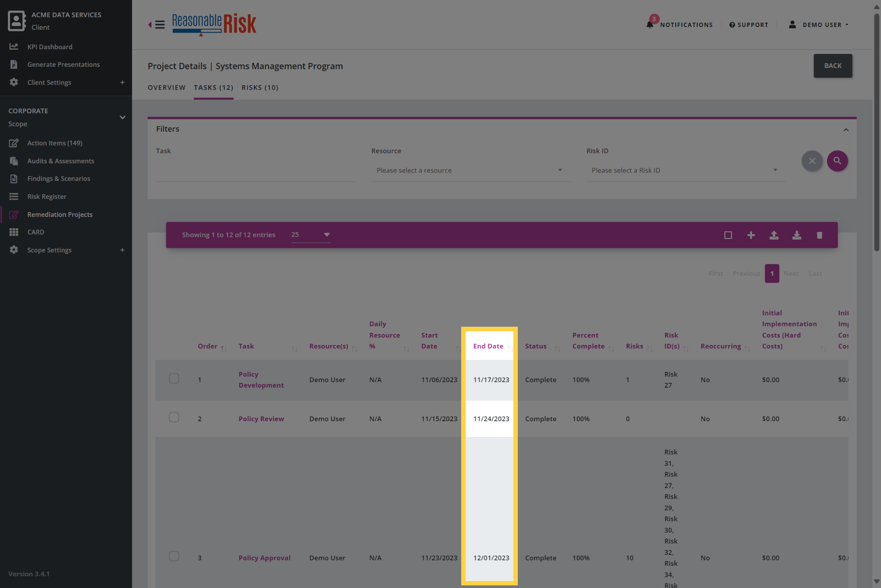Click the trash delete icon
Screen dimensions: 881x588
pyautogui.click(x=819, y=235)
